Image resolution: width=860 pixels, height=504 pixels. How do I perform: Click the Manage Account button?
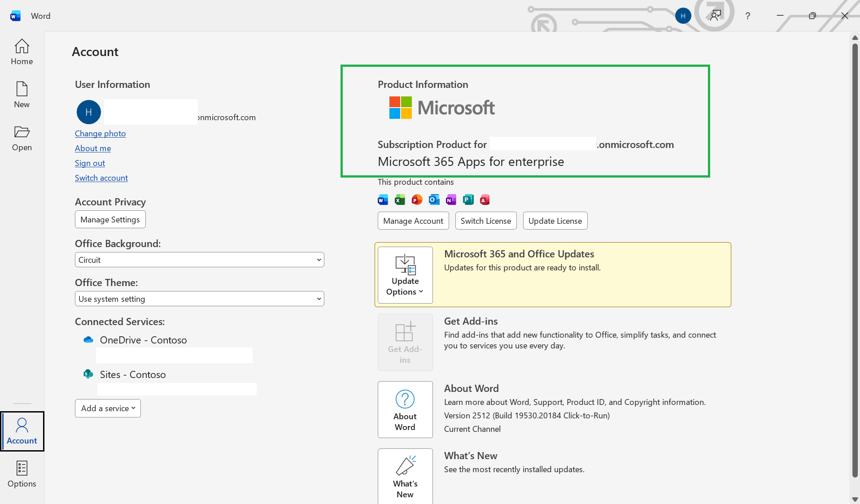click(x=413, y=221)
